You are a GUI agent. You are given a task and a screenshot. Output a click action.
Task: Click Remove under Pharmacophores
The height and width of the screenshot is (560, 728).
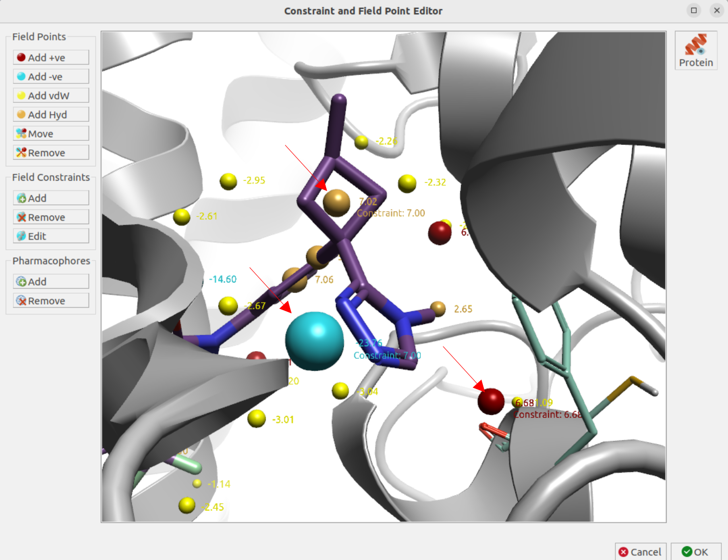point(51,300)
